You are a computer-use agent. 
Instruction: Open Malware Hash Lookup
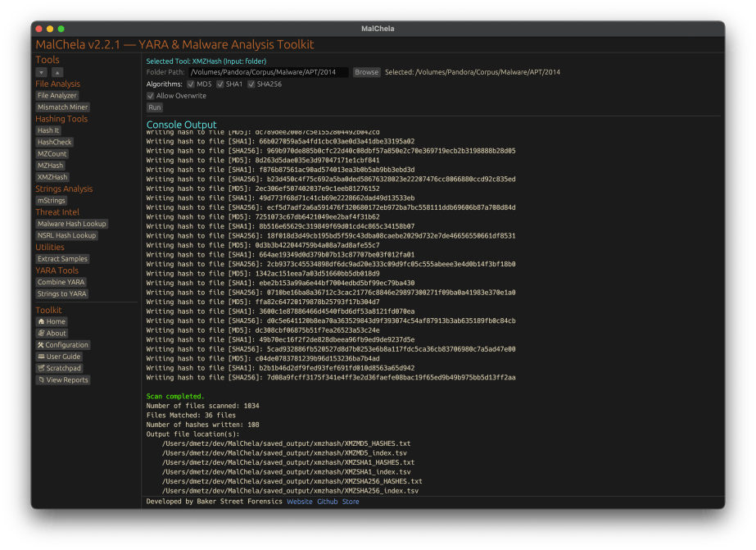pyautogui.click(x=72, y=224)
